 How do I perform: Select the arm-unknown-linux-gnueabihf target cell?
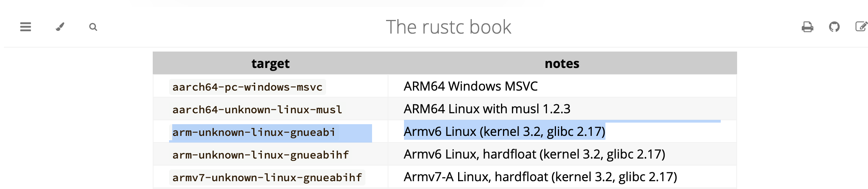261,155
